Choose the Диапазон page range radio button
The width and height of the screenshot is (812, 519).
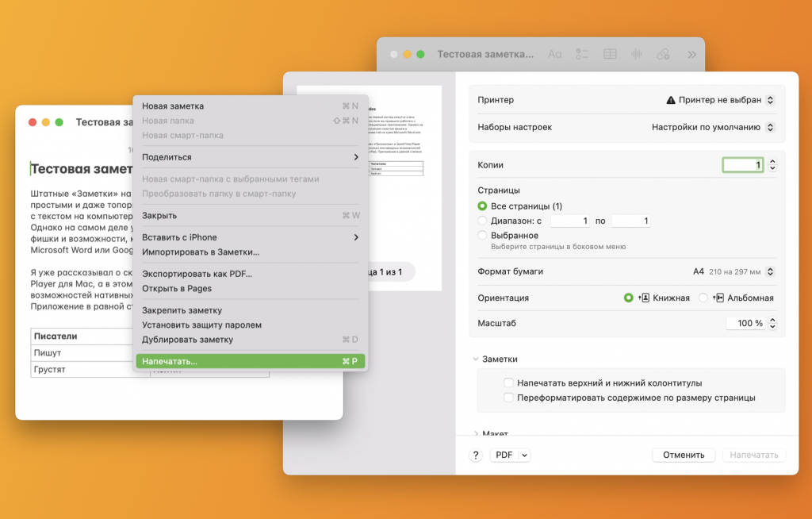pos(483,221)
